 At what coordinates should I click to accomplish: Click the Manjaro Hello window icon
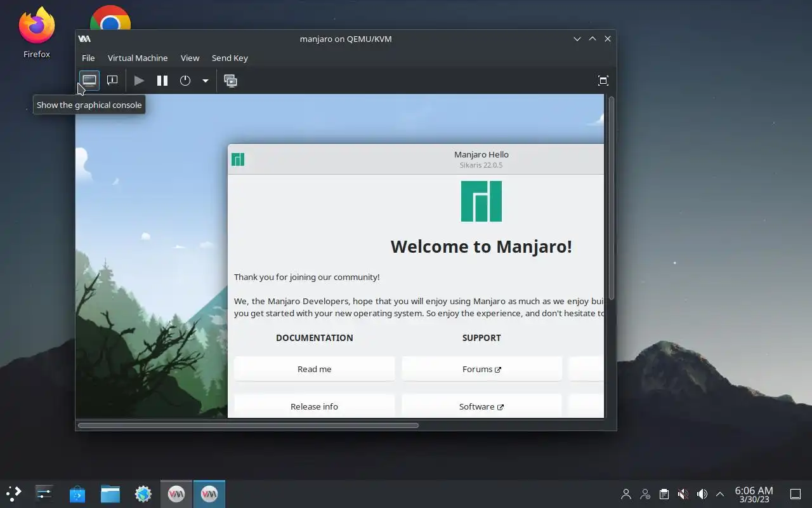click(x=238, y=159)
